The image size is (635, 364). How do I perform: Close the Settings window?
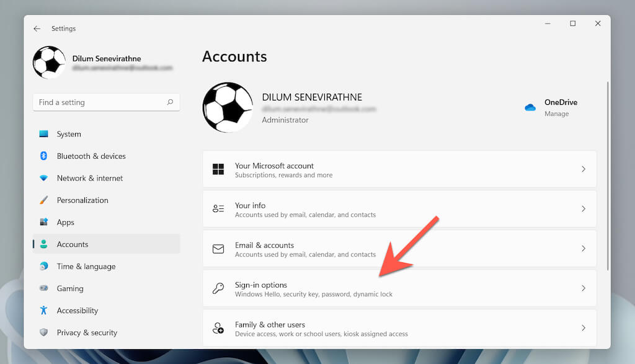(598, 24)
